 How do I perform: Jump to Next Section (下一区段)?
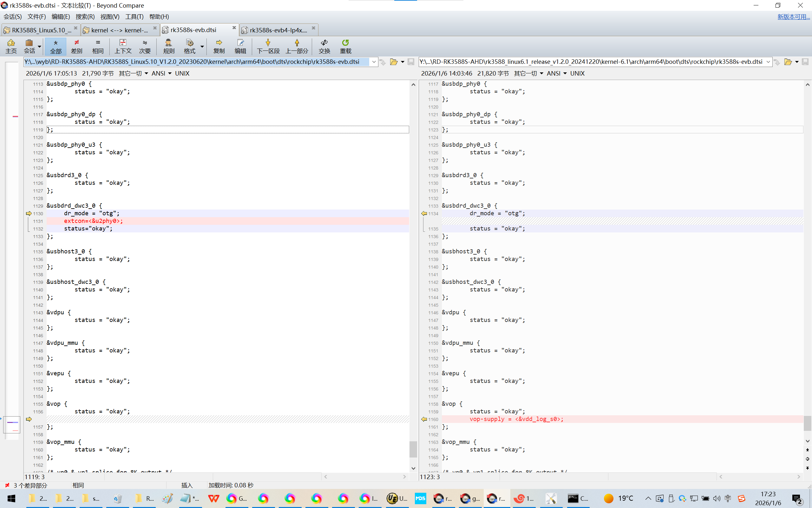click(268, 46)
